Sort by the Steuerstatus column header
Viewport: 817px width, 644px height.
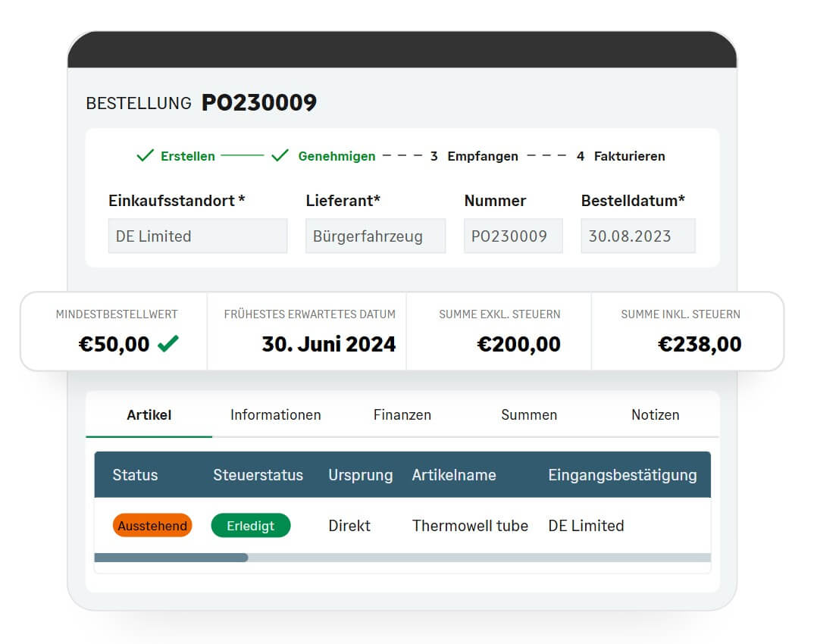click(258, 475)
